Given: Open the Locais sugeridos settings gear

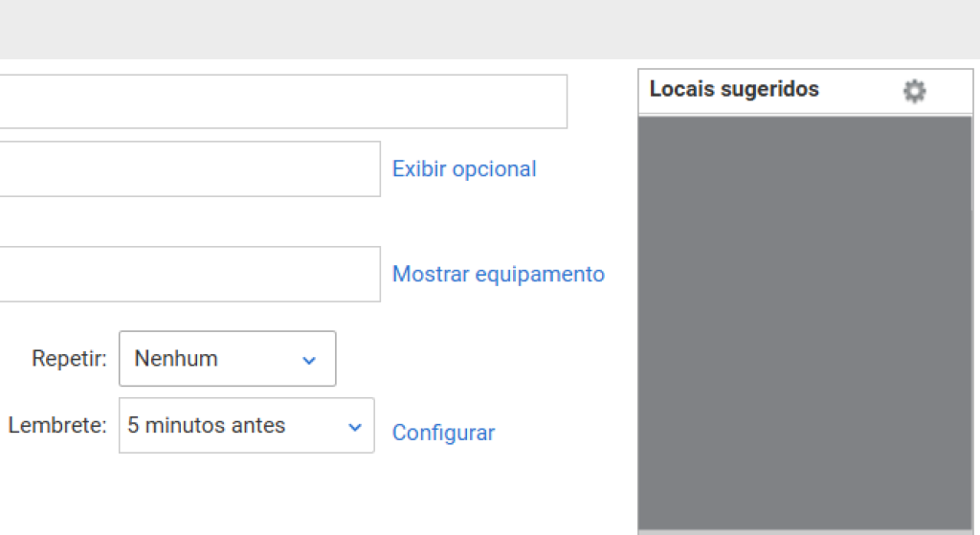Looking at the screenshot, I should 915,91.
